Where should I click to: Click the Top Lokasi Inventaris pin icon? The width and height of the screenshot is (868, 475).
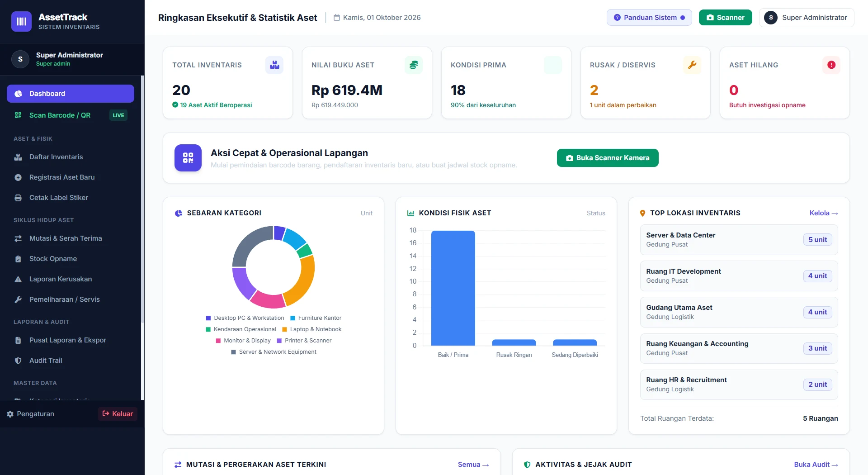(x=642, y=213)
